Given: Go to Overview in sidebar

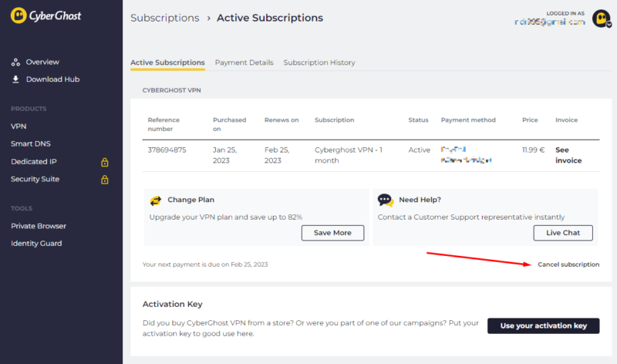Looking at the screenshot, I should [x=42, y=62].
